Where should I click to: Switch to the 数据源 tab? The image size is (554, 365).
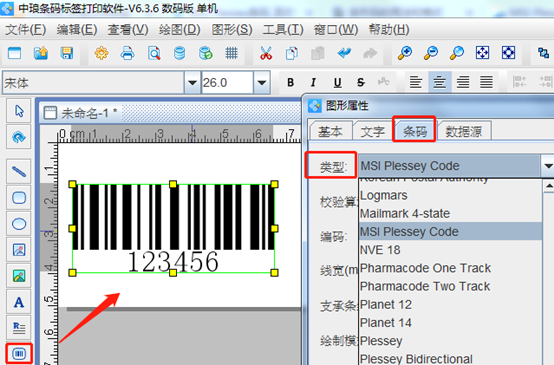(464, 131)
